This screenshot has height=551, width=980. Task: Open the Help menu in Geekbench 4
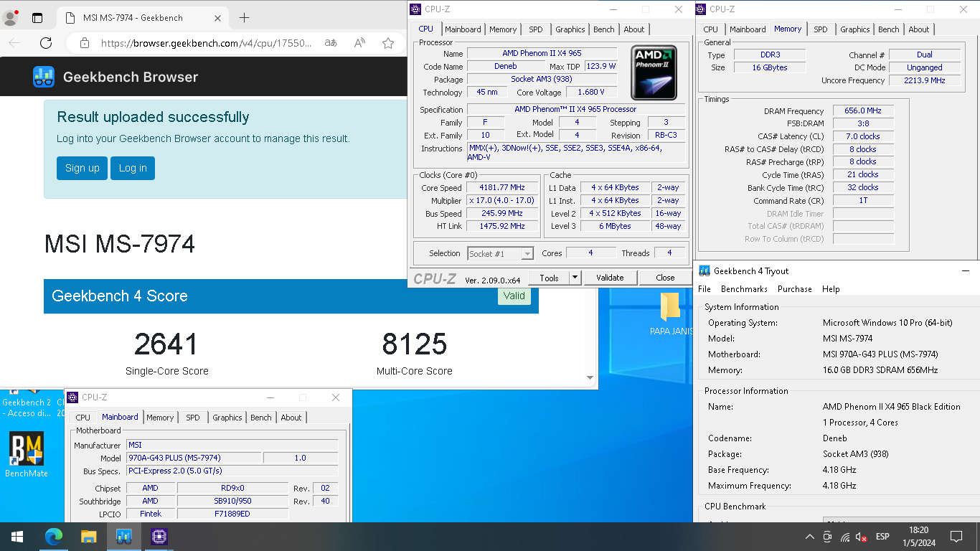[831, 289]
